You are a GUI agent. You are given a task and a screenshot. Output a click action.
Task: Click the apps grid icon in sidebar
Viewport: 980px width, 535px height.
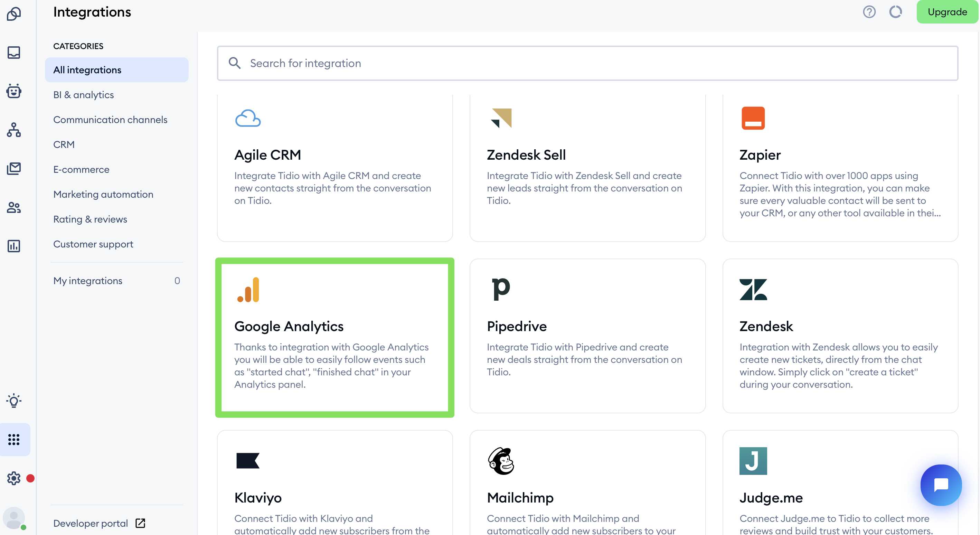point(14,440)
